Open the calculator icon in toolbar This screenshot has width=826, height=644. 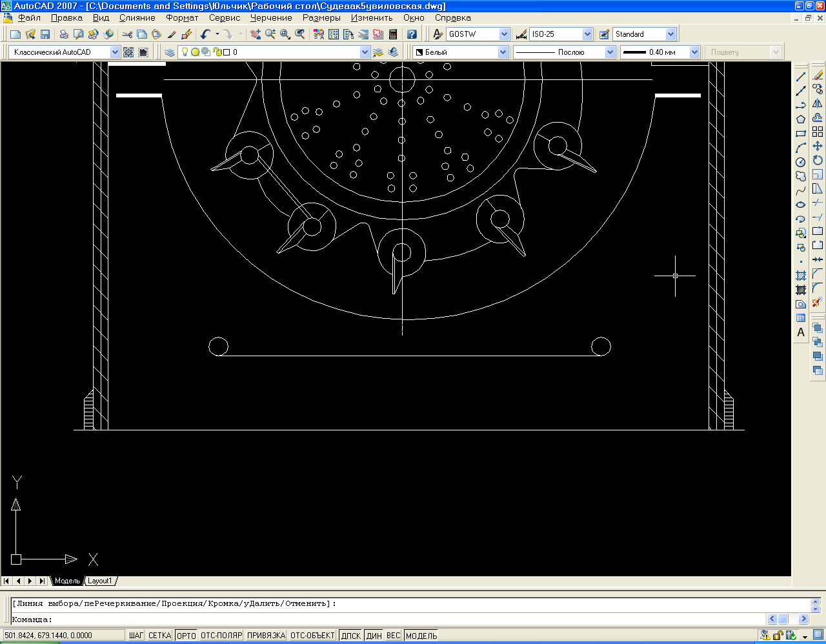pos(392,34)
